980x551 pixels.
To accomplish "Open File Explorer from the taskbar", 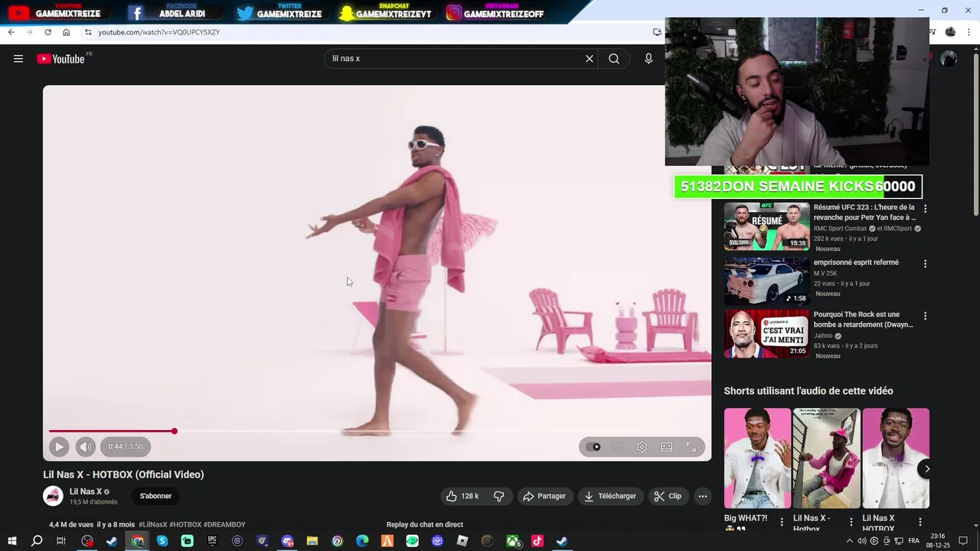I will pos(312,541).
